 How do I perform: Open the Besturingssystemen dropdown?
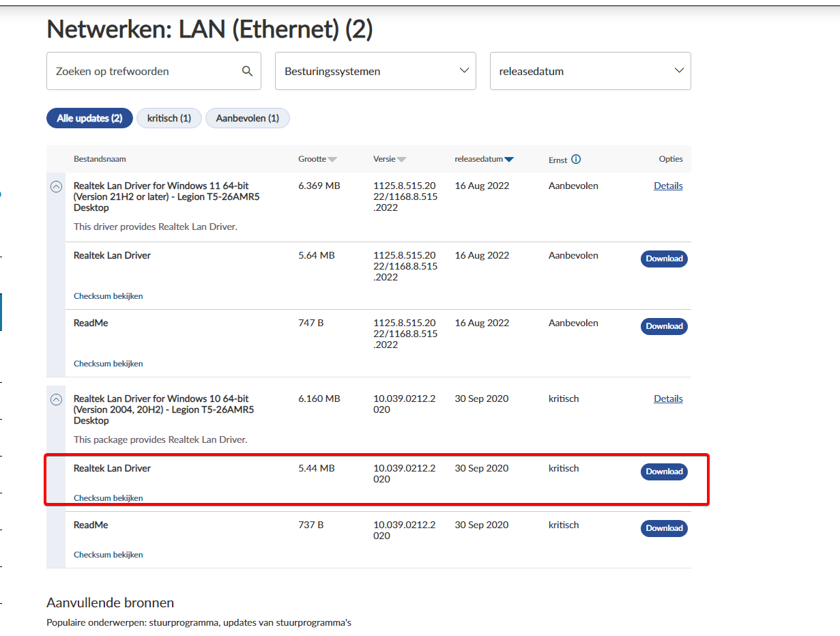375,71
